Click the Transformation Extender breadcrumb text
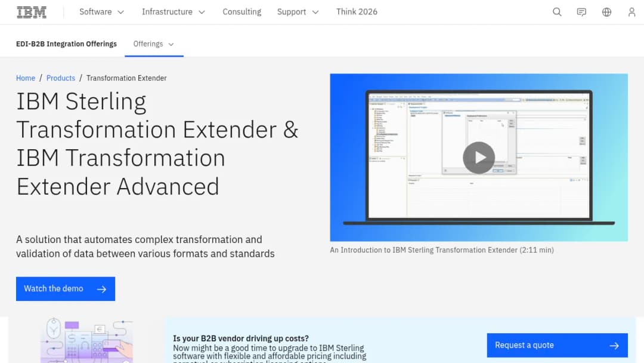The image size is (644, 363). [x=126, y=78]
